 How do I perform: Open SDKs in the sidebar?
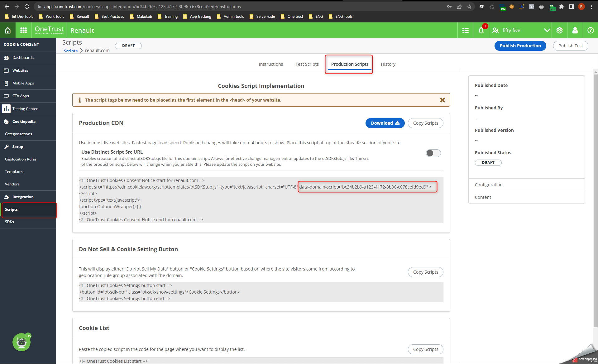tap(28, 222)
